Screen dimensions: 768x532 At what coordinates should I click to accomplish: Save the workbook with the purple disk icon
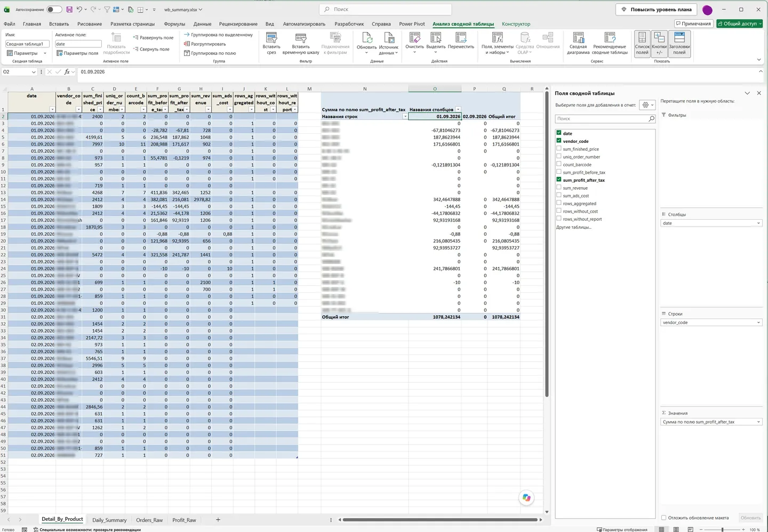[x=69, y=10]
